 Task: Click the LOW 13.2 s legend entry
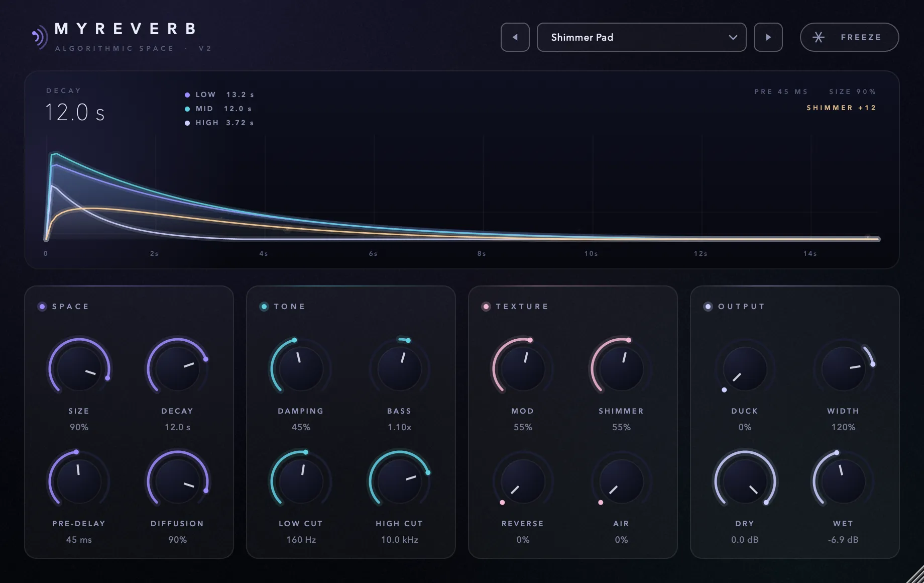pos(219,94)
